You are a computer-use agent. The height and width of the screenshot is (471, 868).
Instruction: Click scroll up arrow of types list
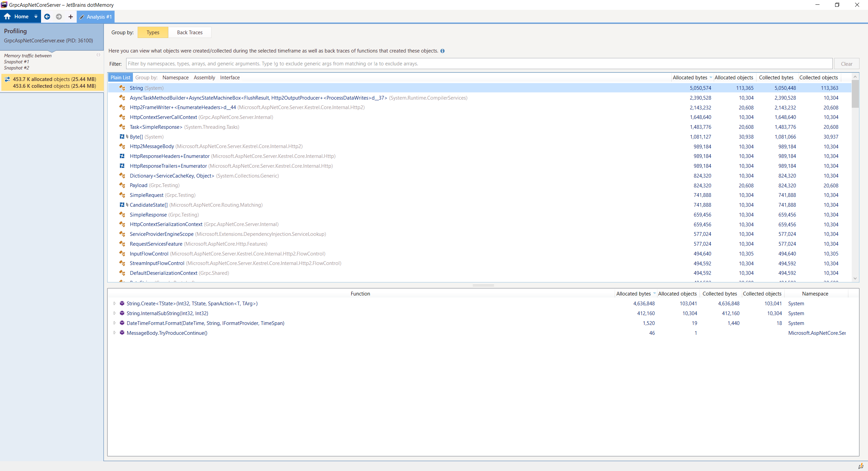click(855, 77)
